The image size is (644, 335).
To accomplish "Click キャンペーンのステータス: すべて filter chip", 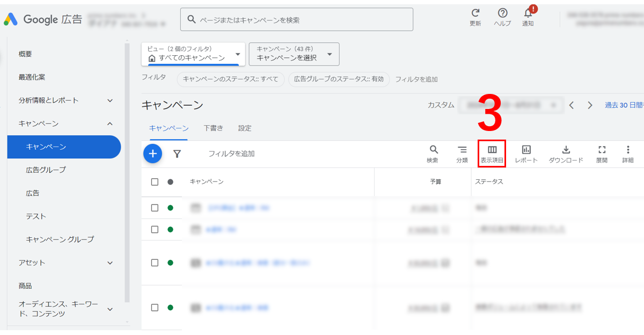I will tap(231, 79).
